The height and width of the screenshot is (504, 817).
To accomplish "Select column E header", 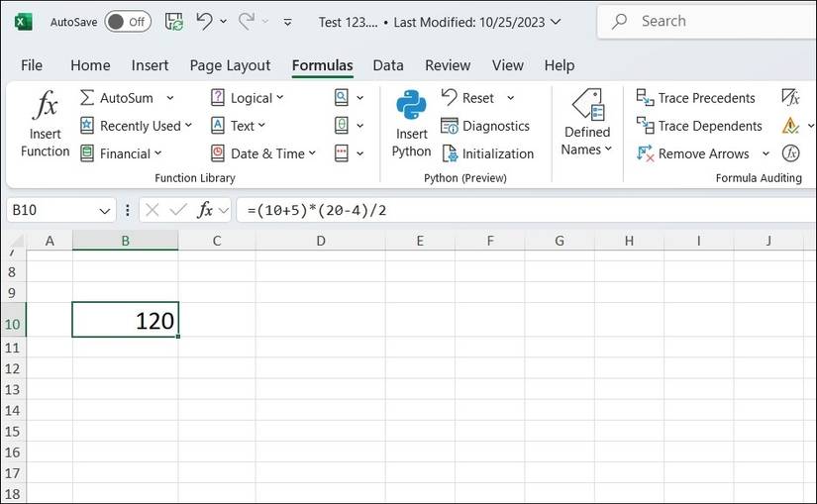I will (420, 241).
